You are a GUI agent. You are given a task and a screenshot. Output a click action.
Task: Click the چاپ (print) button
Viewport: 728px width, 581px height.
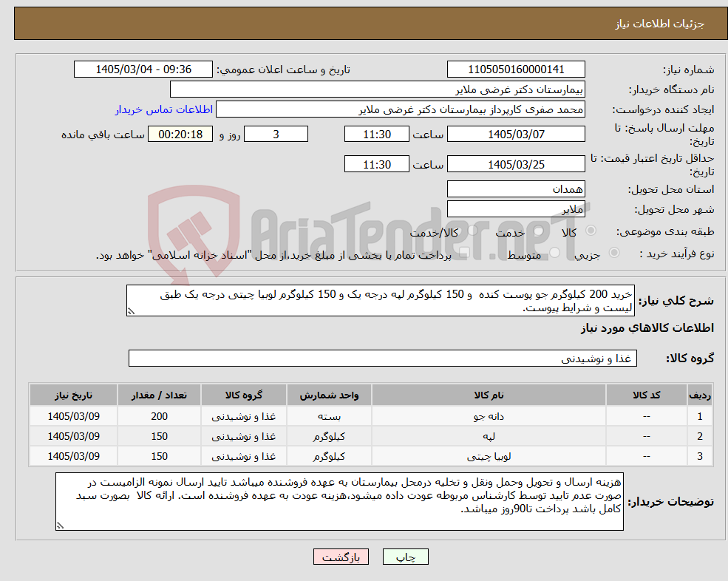pyautogui.click(x=405, y=557)
